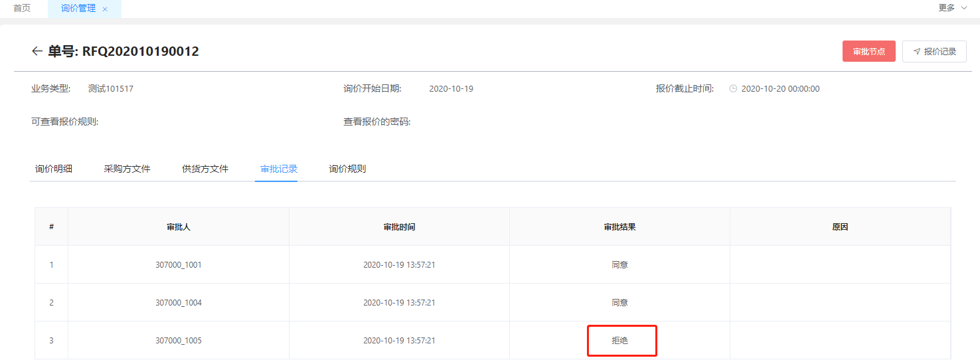The image size is (980, 360).
Task: Click the 业务类型 value 测试101517
Action: (111, 88)
